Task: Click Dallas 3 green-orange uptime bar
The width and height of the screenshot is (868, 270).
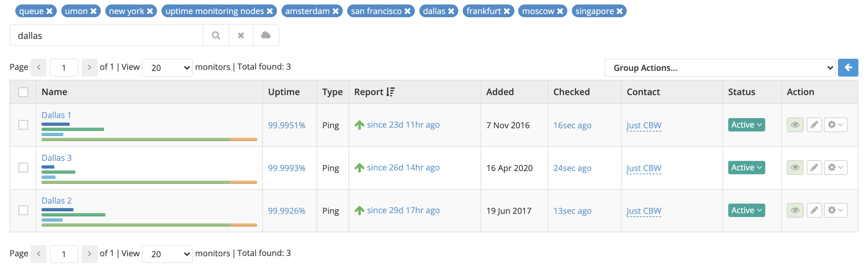Action: click(149, 182)
